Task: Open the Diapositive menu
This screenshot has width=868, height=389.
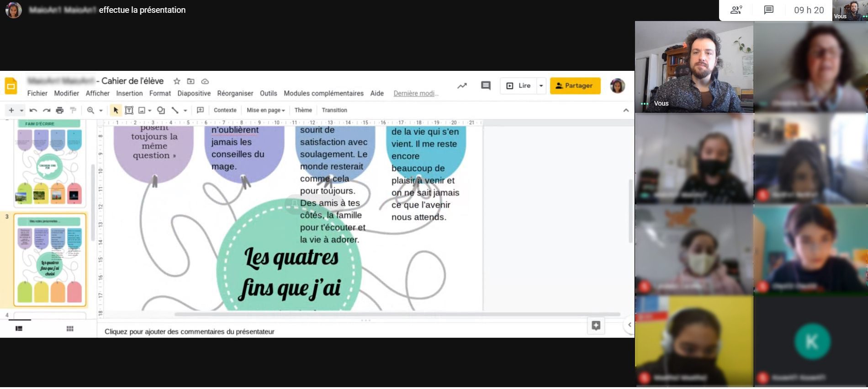Action: coord(194,93)
